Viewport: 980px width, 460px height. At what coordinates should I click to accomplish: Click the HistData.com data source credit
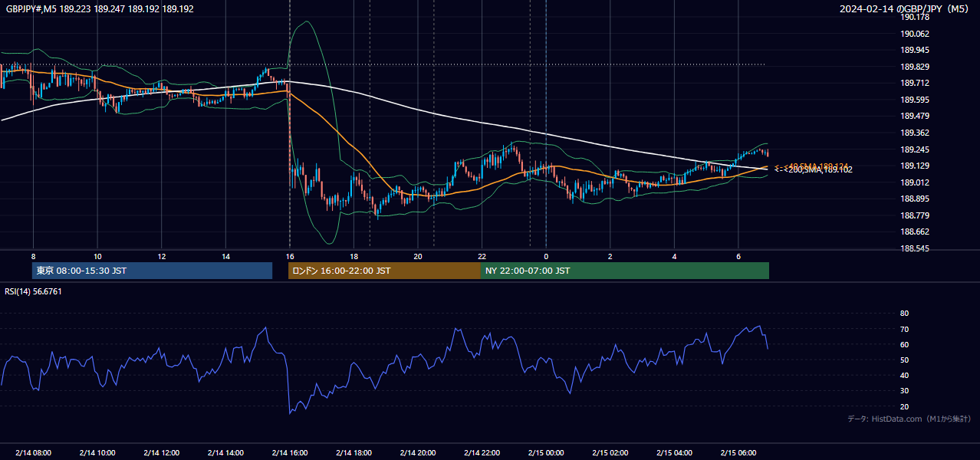coord(909,419)
